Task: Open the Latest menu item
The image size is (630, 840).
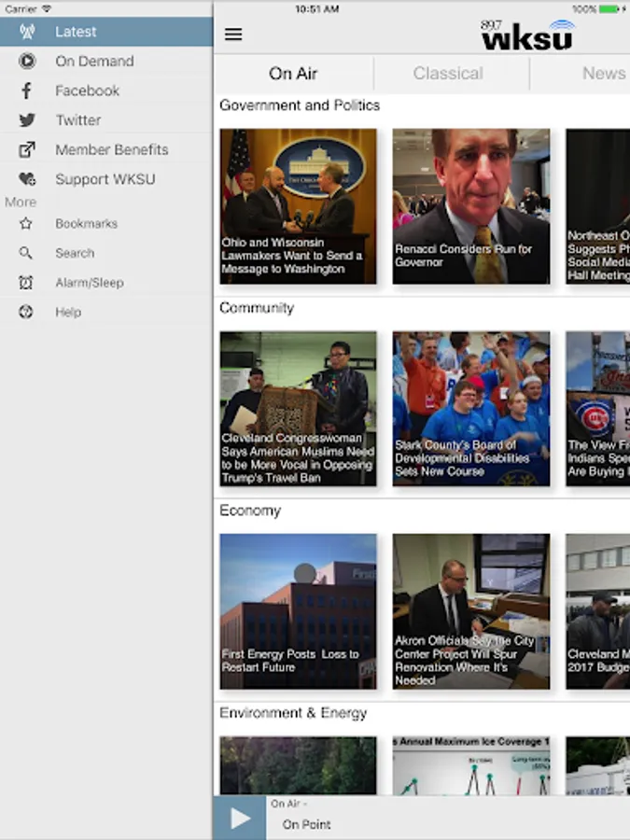Action: tap(106, 32)
